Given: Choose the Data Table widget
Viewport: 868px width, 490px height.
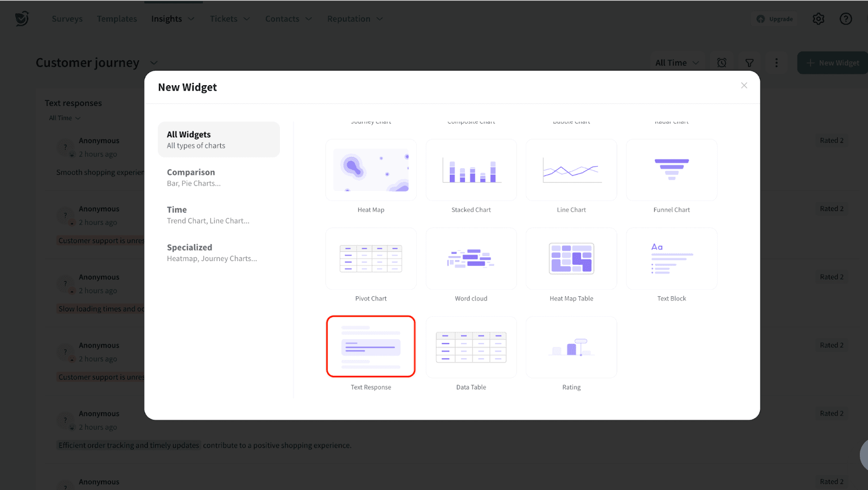Looking at the screenshot, I should click(x=471, y=347).
